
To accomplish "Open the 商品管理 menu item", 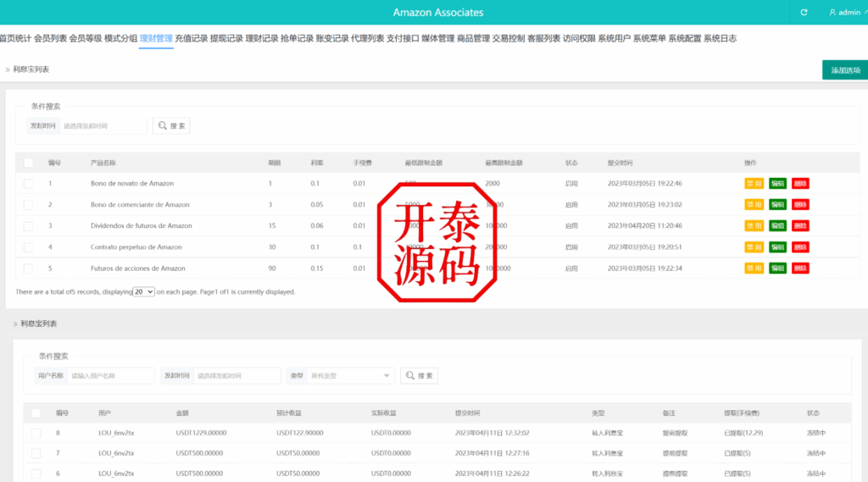I will tap(473, 38).
